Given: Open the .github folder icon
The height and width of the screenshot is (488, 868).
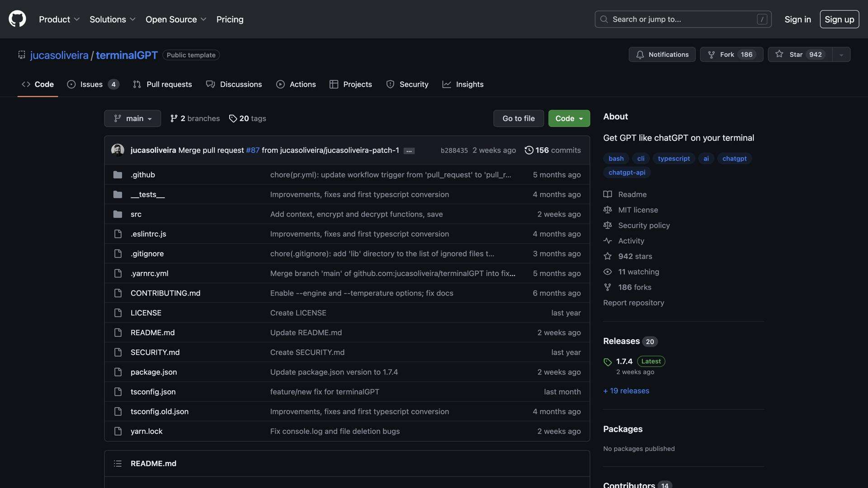Looking at the screenshot, I should pos(118,174).
